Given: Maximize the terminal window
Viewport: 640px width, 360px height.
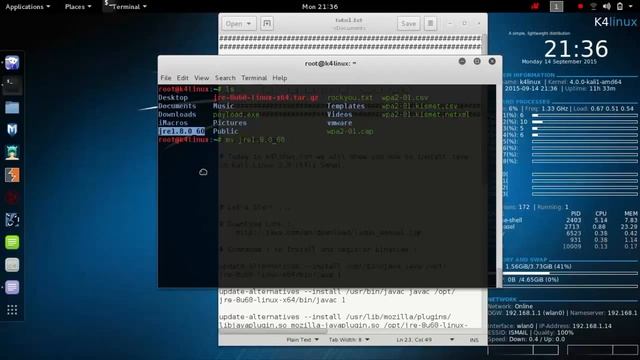Looking at the screenshot, I should pos(477,61).
